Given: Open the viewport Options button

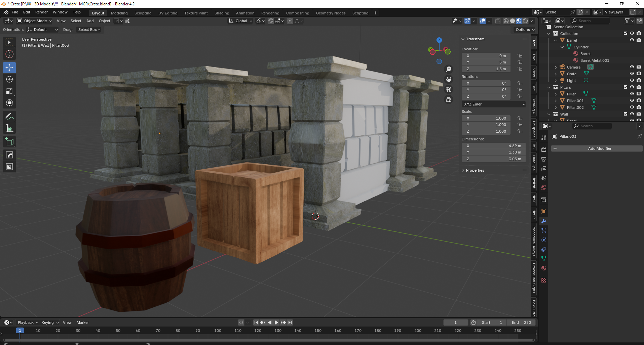Looking at the screenshot, I should coord(525,30).
